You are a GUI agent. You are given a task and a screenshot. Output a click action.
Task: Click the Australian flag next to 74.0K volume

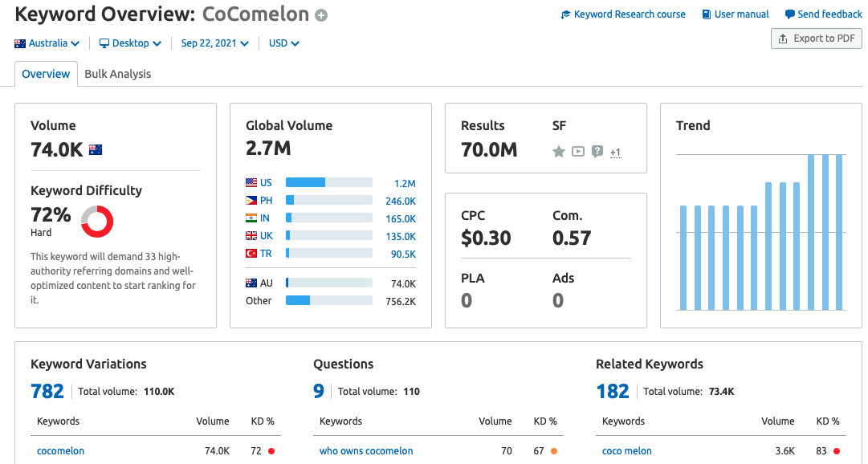tap(96, 149)
